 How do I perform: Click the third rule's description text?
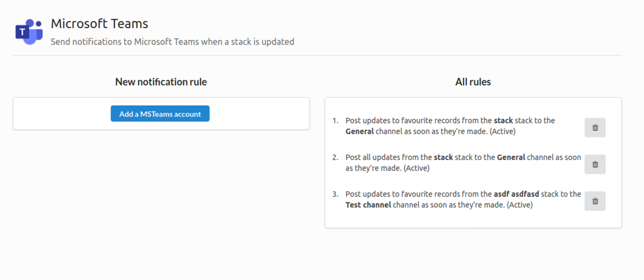click(x=418, y=194)
